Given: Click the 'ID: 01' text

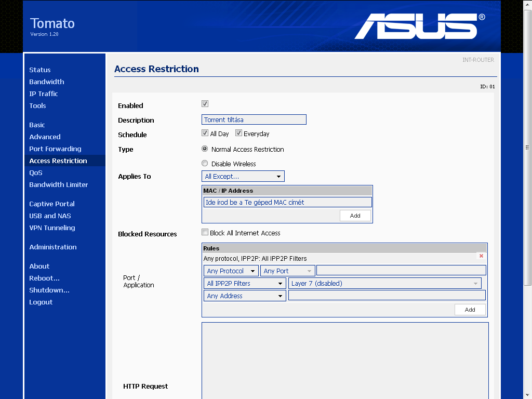Looking at the screenshot, I should pyautogui.click(x=487, y=87).
